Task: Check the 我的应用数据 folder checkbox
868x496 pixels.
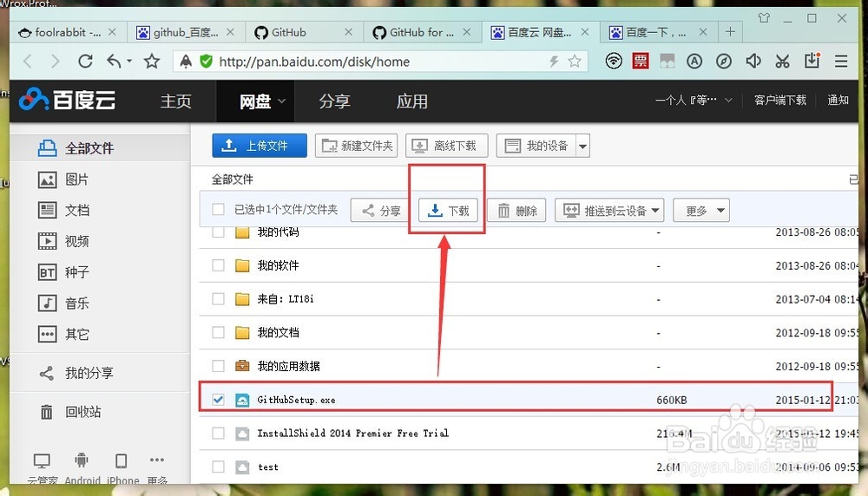Action: [218, 366]
